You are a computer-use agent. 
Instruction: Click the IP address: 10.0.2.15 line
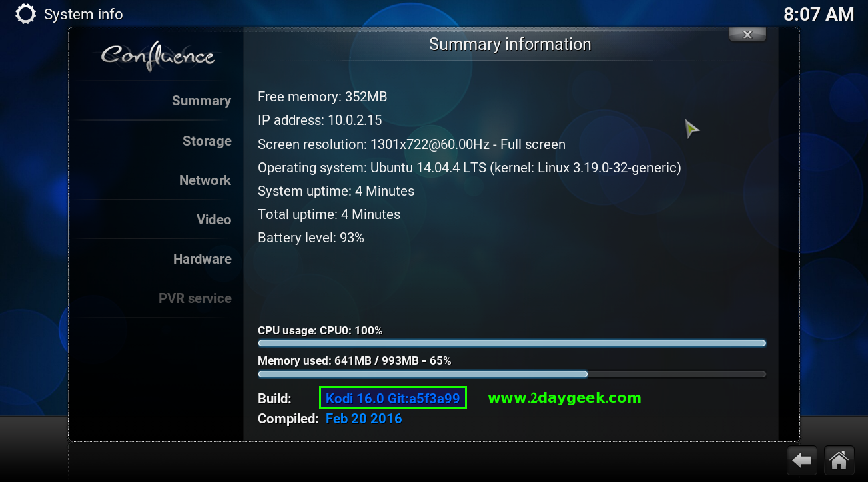click(320, 120)
